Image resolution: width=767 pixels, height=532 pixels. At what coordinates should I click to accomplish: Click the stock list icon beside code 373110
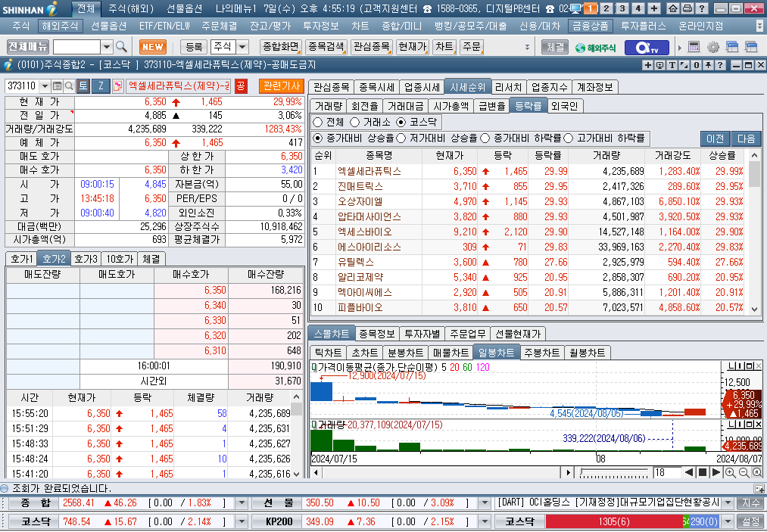(58, 86)
